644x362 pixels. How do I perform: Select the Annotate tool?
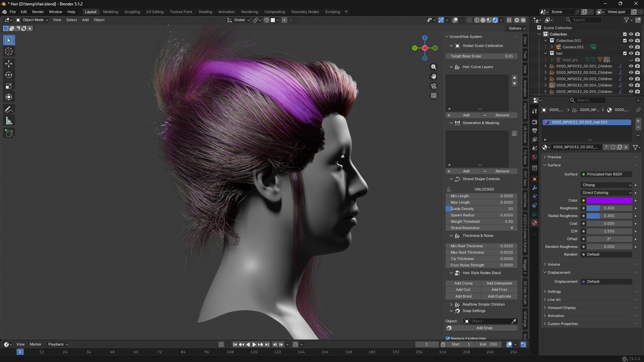point(9,109)
